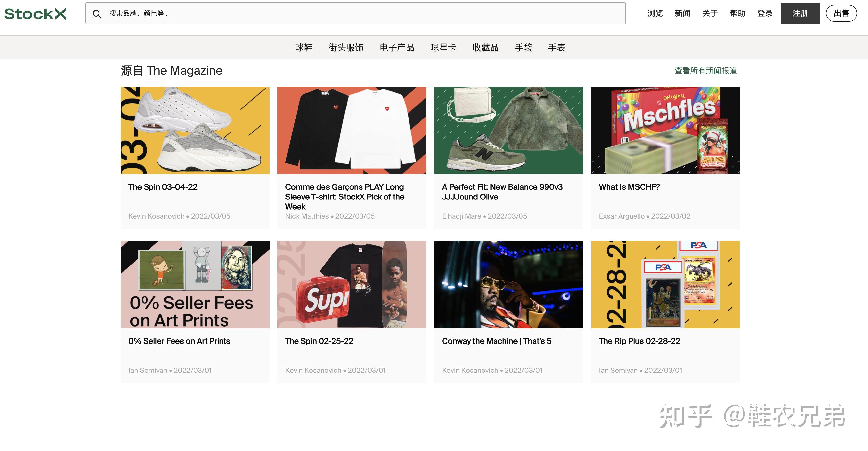Open the 新闻 menu item
Image resolution: width=868 pixels, height=451 pixels.
682,13
